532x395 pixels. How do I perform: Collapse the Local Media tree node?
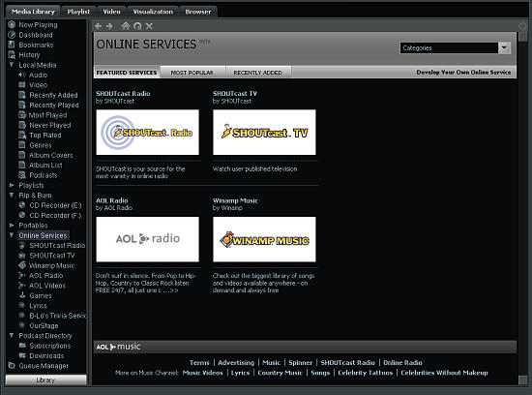click(x=12, y=65)
